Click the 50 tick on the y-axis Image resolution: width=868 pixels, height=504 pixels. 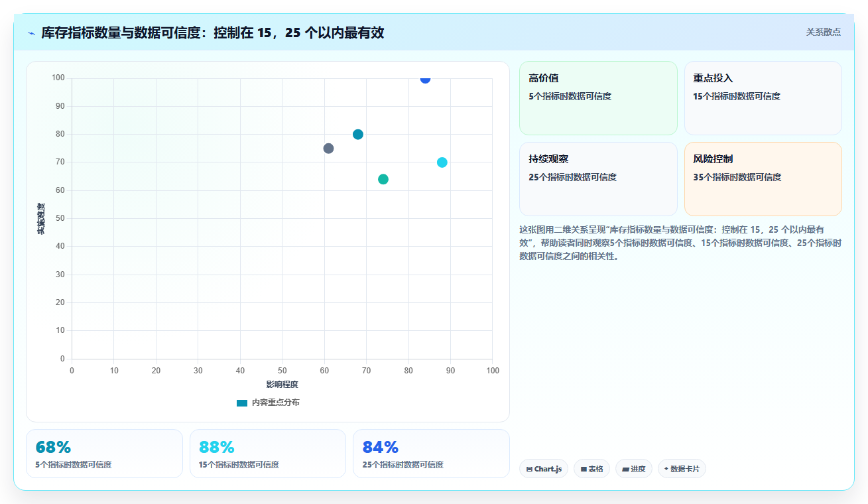[x=60, y=218]
